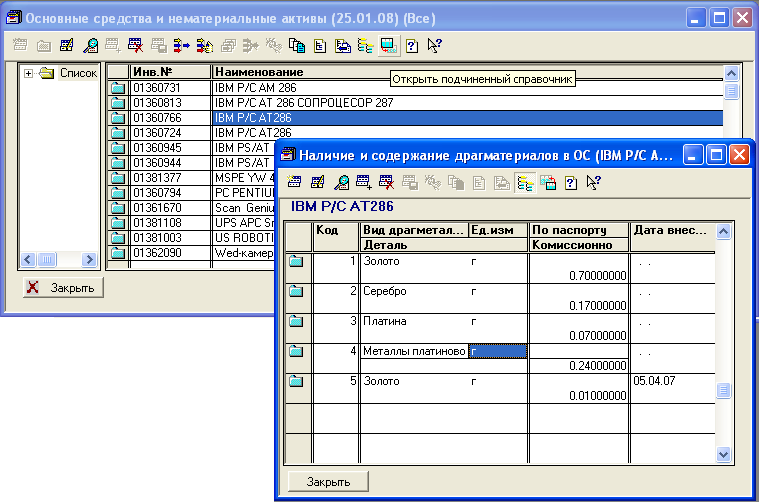759x502 pixels.
Task: Click context help arrow icon in драгматериалов toolbar
Action: coord(594,183)
